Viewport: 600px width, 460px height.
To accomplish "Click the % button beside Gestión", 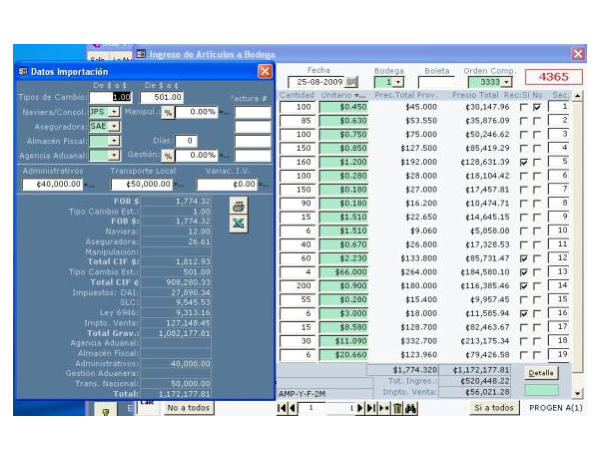I will point(168,155).
